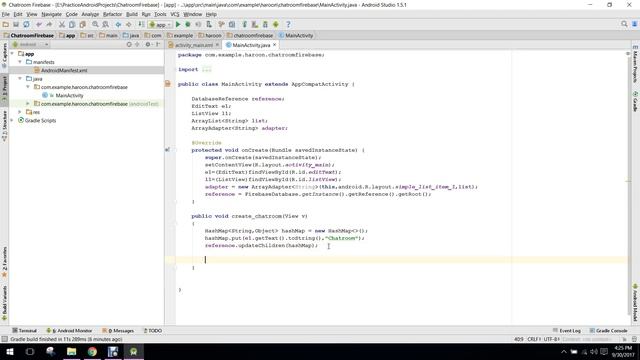Collapse the java folder arrow
The image size is (640, 360).
click(20, 78)
